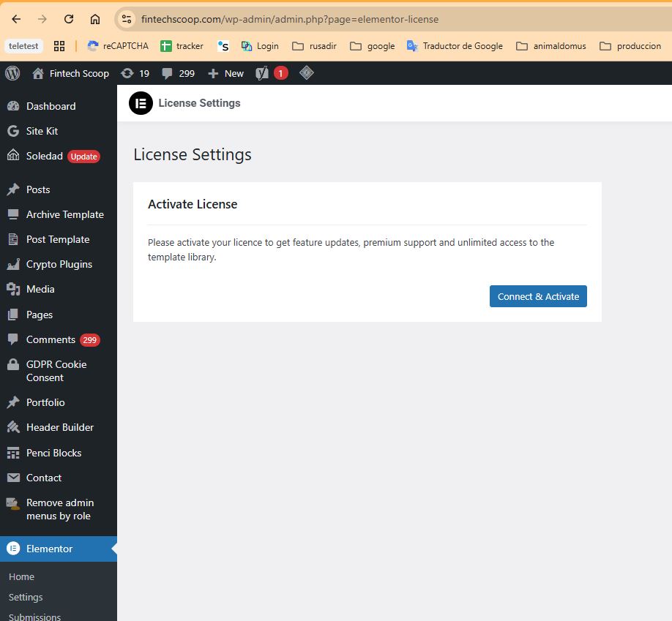Reload the page with browser refresh icon

click(x=69, y=19)
